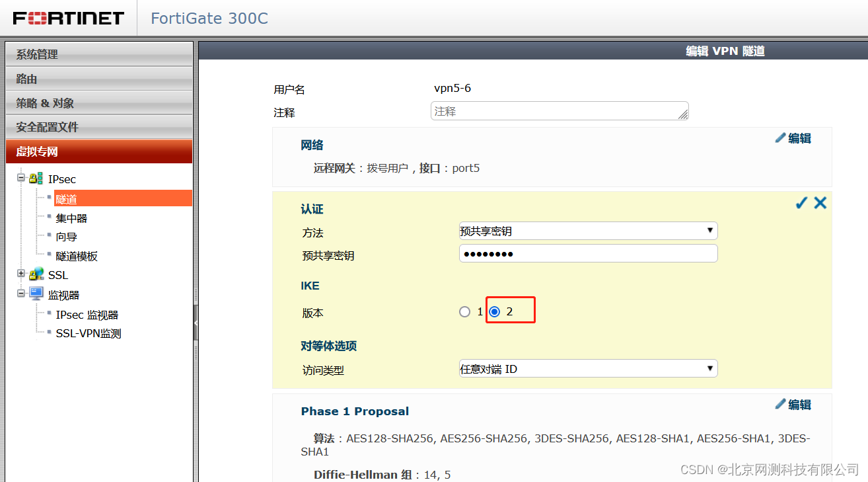Collapse the IPsec tree node

21,178
